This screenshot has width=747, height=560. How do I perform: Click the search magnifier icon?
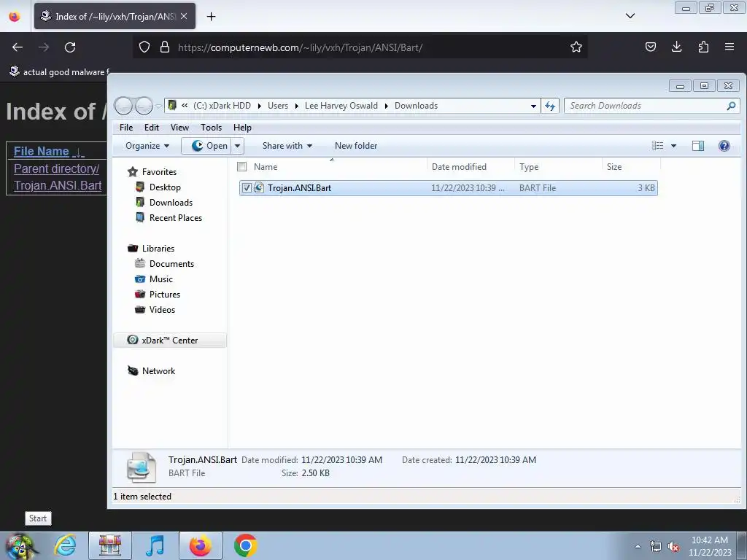pyautogui.click(x=731, y=106)
